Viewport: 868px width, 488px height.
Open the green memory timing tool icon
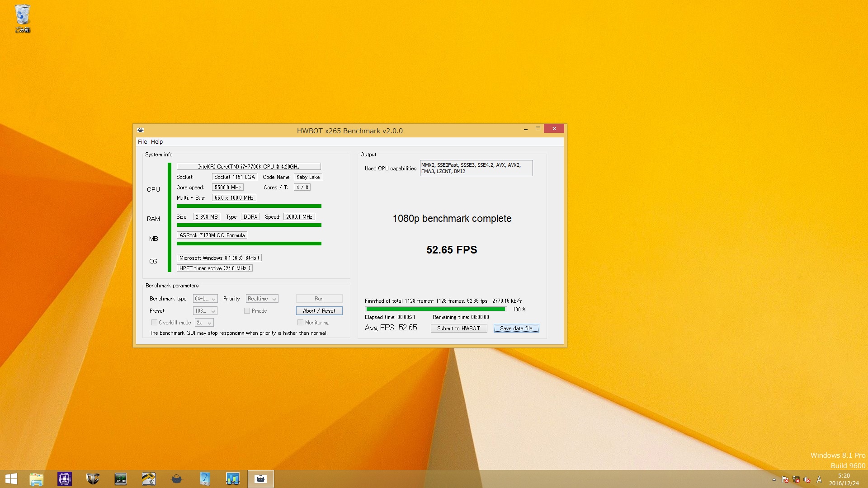121,479
